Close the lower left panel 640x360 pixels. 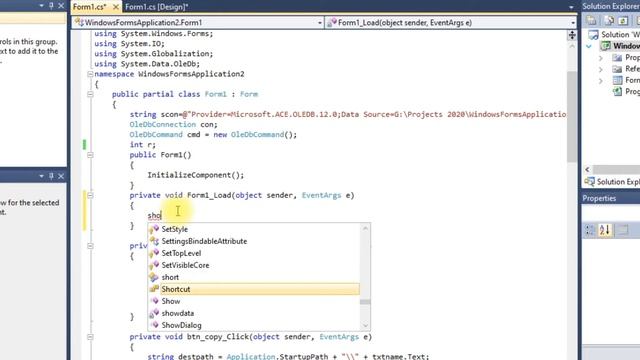tap(61, 176)
